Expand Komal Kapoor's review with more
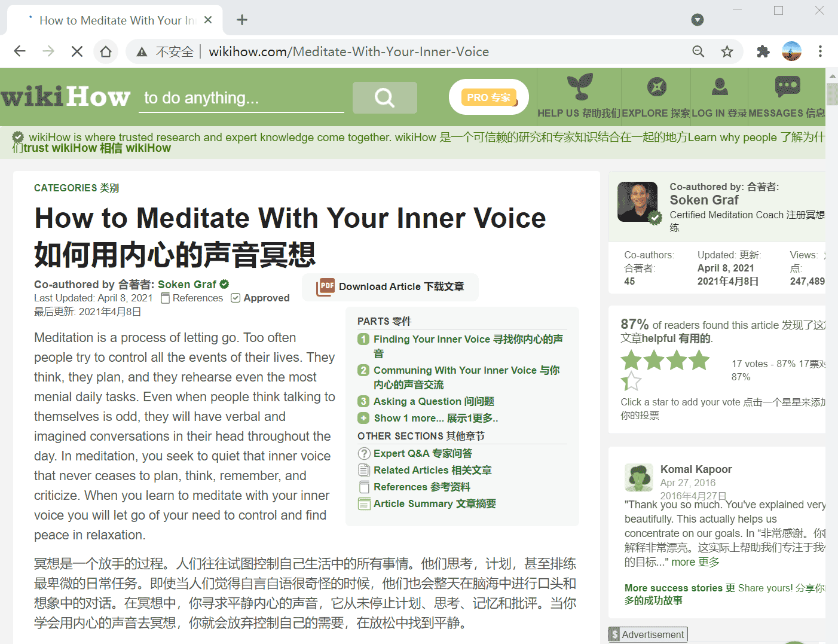Viewport: 838px width, 644px height. (x=683, y=562)
